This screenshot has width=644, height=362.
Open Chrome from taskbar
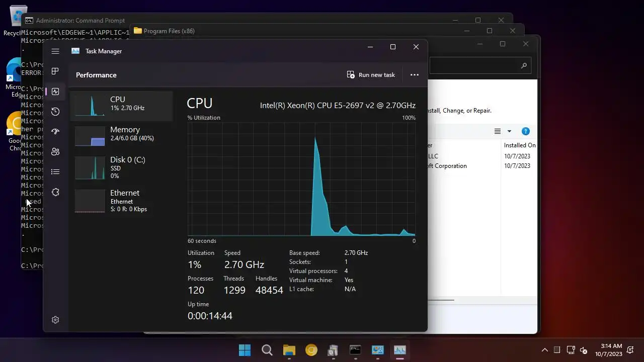pyautogui.click(x=311, y=350)
